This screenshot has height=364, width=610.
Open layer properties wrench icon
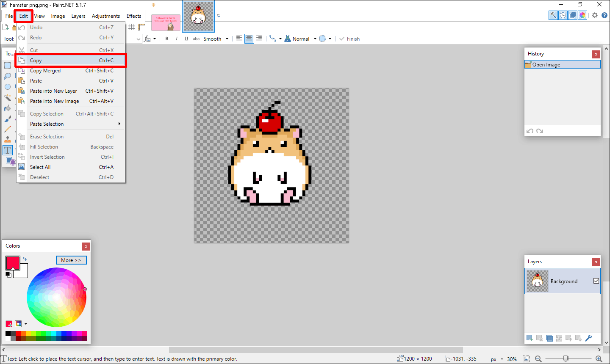point(588,338)
